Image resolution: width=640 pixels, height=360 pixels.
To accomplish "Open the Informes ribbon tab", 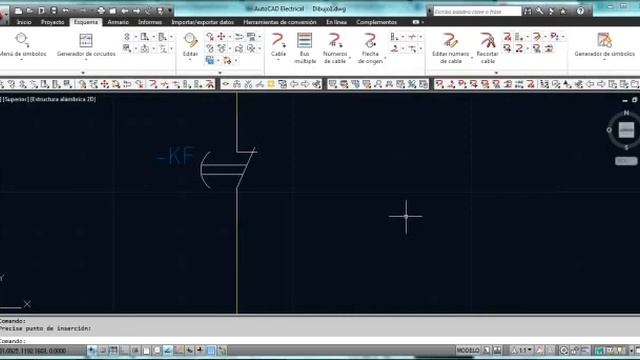I will coord(150,22).
